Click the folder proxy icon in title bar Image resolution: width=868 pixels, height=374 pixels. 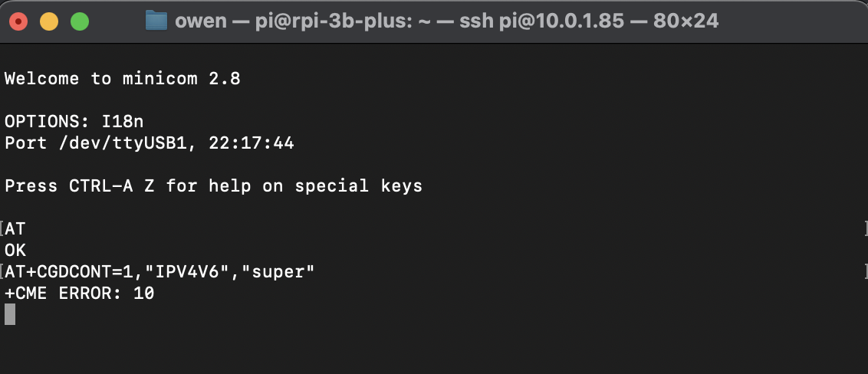pyautogui.click(x=156, y=21)
